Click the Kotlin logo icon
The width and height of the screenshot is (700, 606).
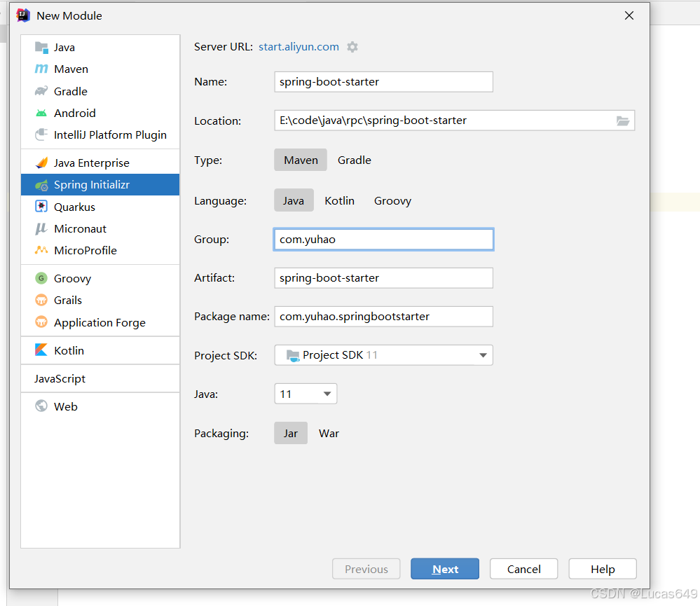[x=41, y=350]
